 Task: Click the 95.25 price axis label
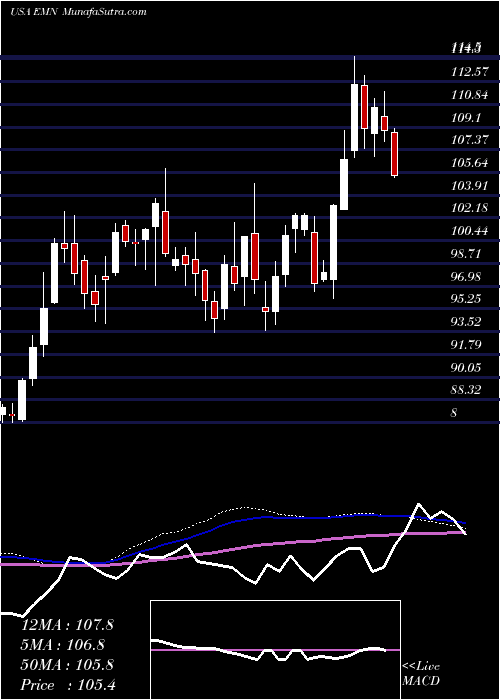pyautogui.click(x=464, y=299)
